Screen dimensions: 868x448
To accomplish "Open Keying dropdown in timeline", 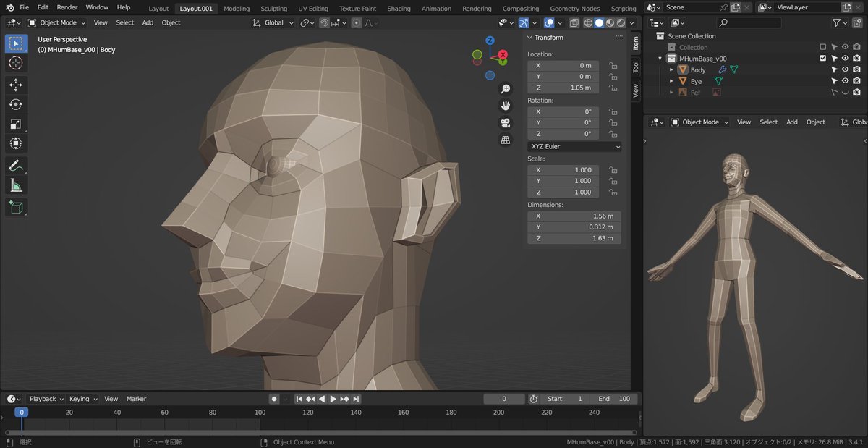I will tap(82, 399).
